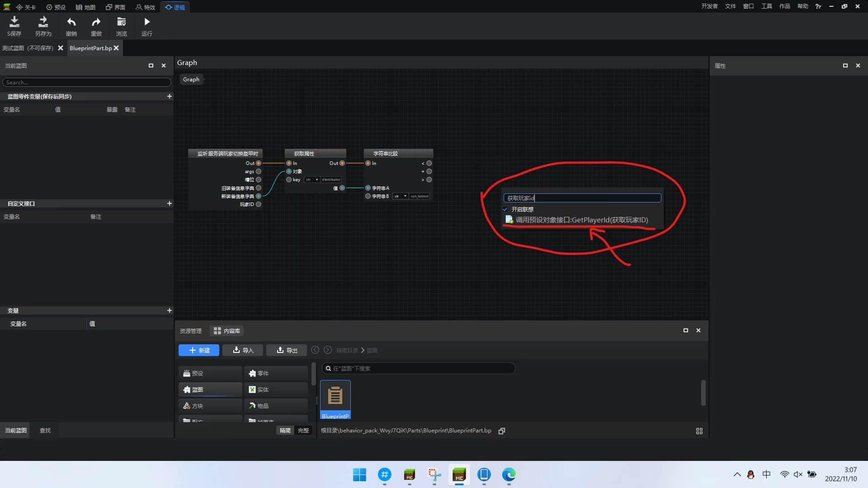Viewport: 868px width, 488px height.
Task: Click the 值 output pin on 获取属性
Action: pos(342,188)
